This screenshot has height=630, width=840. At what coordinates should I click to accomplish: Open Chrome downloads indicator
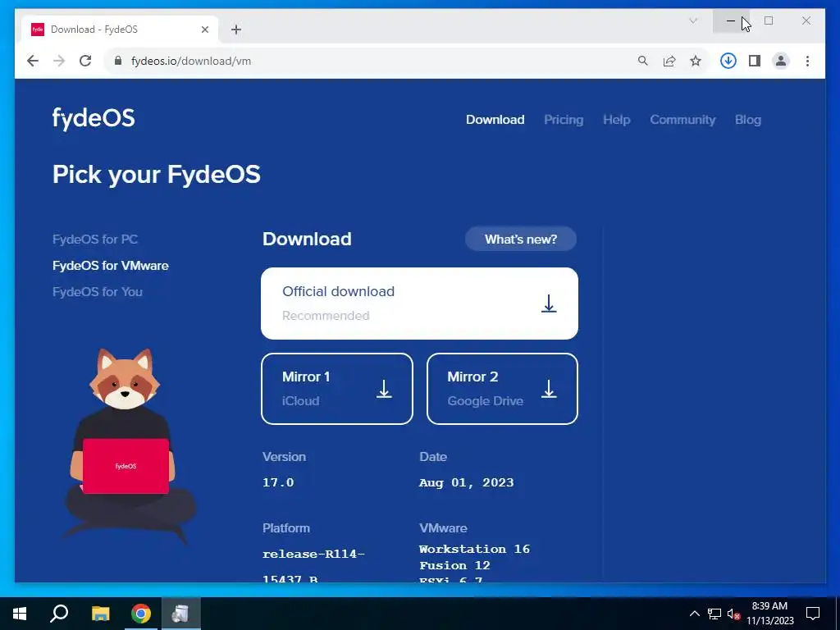tap(728, 61)
